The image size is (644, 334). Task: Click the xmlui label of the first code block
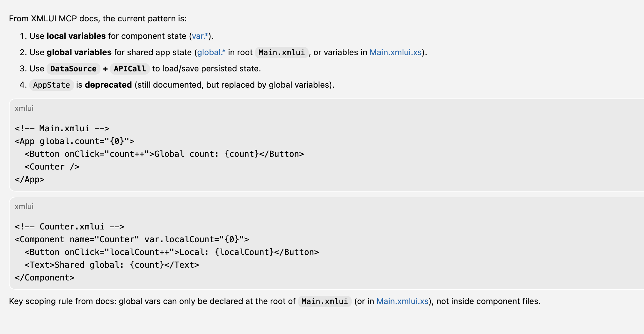[24, 108]
